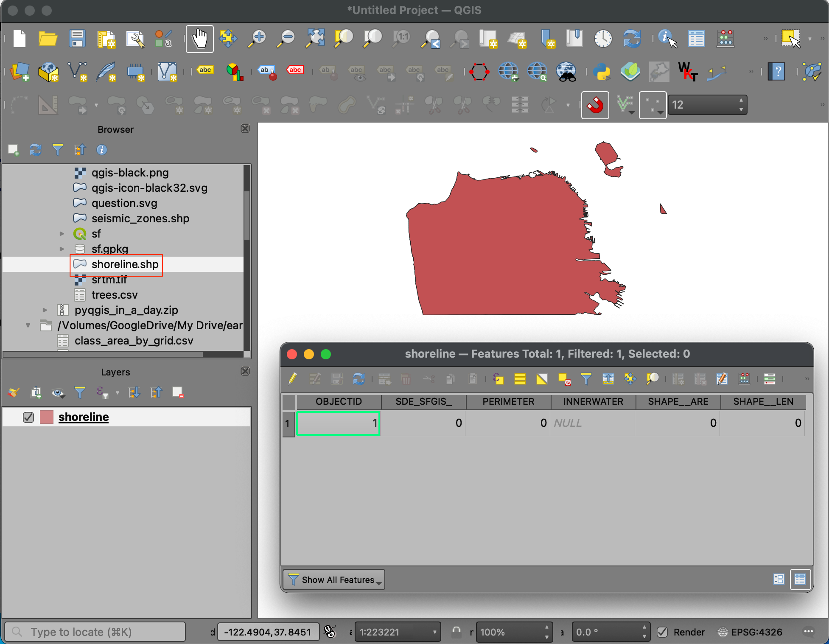This screenshot has width=829, height=644.
Task: Open the Field Calculator abacus in attribute table
Action: pyautogui.click(x=744, y=378)
